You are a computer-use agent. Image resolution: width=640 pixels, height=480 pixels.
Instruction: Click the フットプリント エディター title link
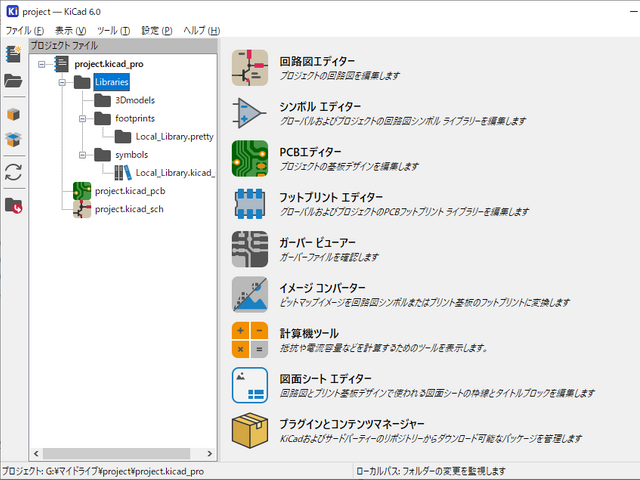[x=331, y=197]
